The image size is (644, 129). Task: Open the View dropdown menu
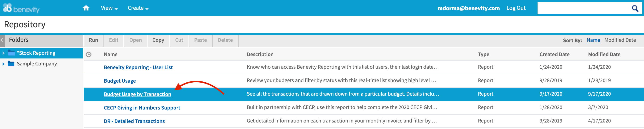tap(109, 8)
